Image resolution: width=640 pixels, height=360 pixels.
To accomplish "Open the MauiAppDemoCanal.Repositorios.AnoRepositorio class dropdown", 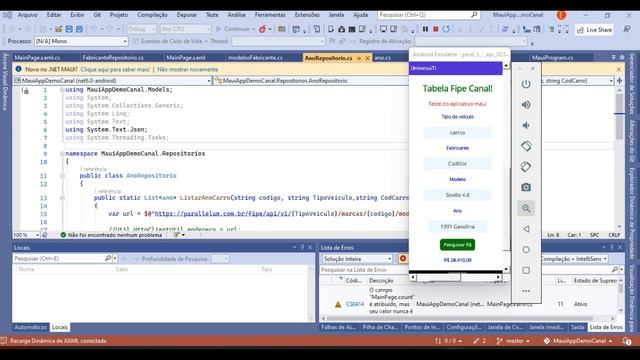I will [x=311, y=81].
